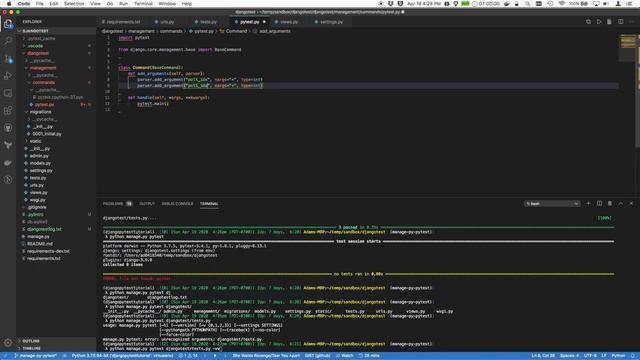The height and width of the screenshot is (360, 640).
Task: Open the Selection menu
Action: 74,4
